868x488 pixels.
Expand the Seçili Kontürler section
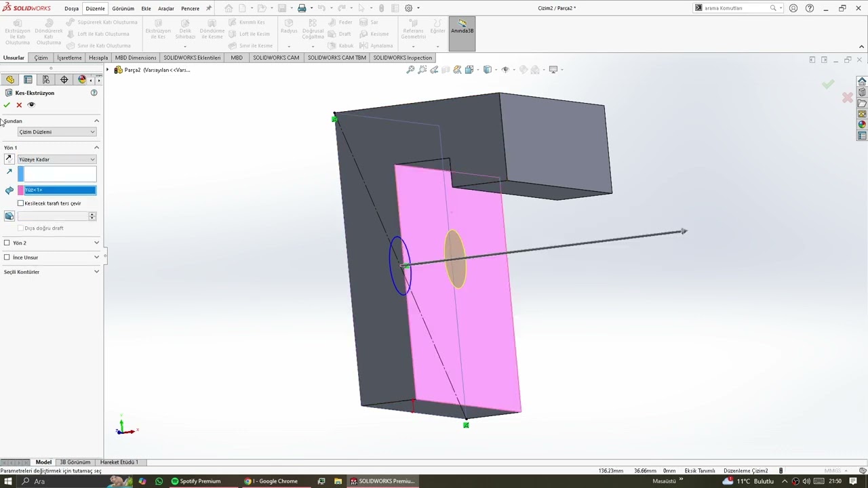96,272
